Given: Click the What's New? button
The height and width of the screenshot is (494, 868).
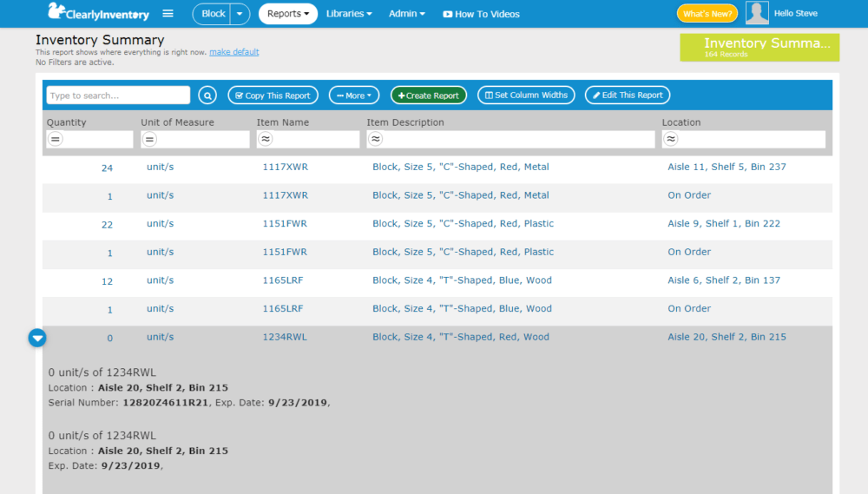Looking at the screenshot, I should [707, 14].
